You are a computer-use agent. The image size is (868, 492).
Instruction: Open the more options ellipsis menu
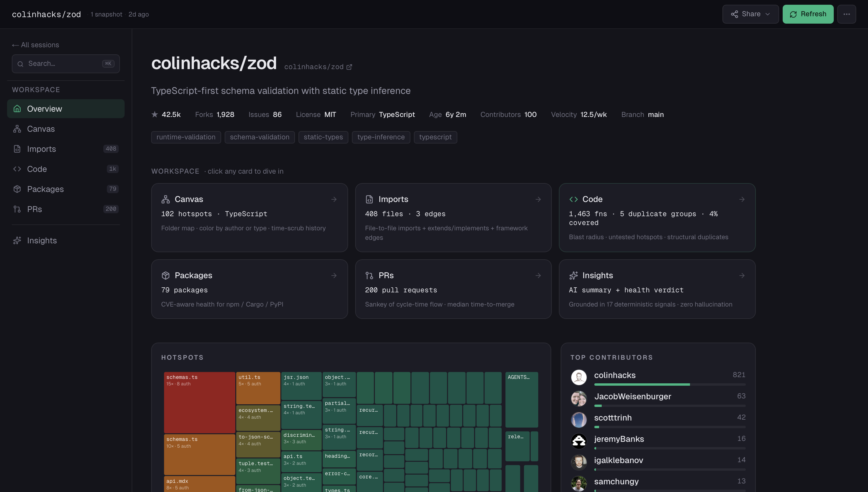[846, 14]
